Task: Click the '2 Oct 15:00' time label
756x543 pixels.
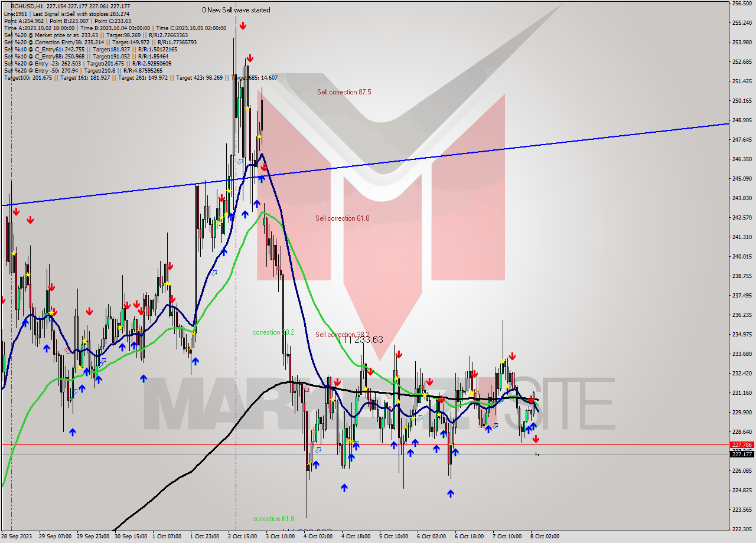Action: [x=242, y=537]
